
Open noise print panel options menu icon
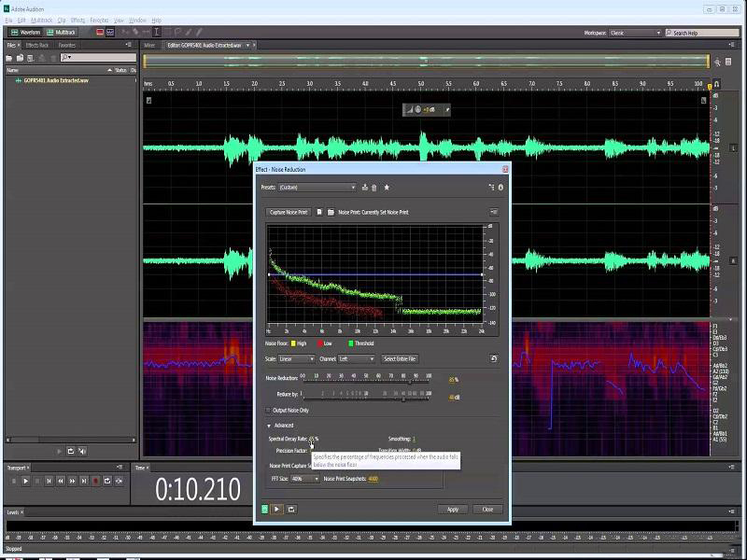coord(494,212)
